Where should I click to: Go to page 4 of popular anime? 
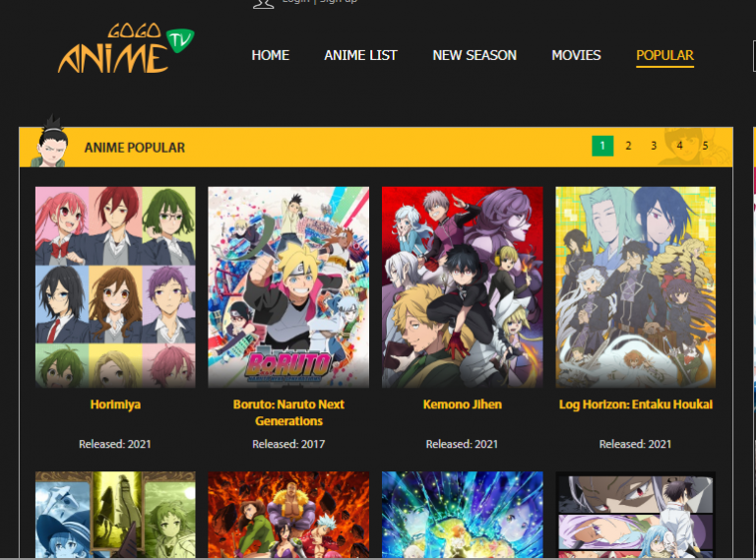(x=679, y=146)
